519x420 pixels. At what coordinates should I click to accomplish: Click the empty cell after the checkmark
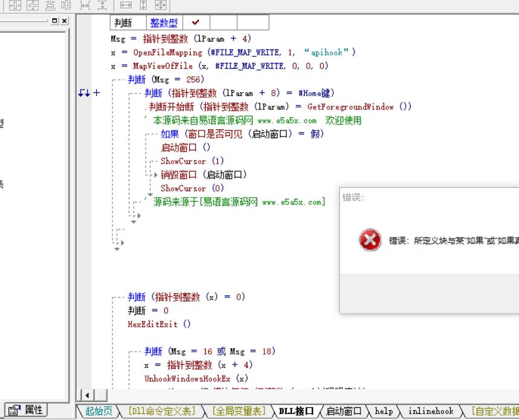click(x=223, y=22)
